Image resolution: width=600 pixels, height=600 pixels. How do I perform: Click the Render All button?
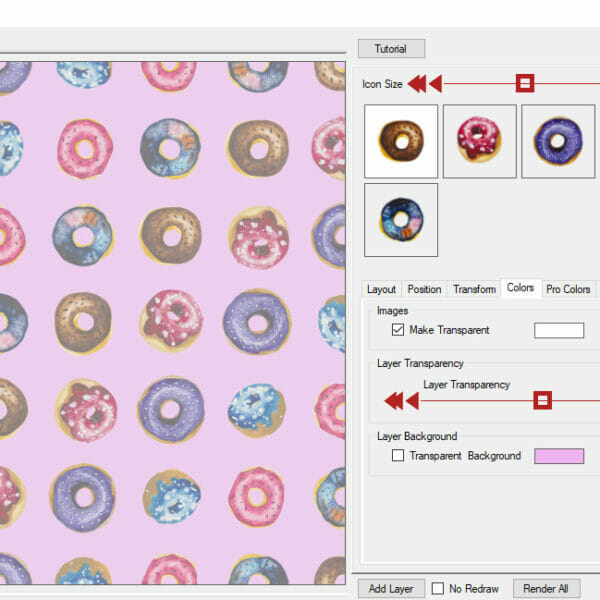click(x=546, y=589)
